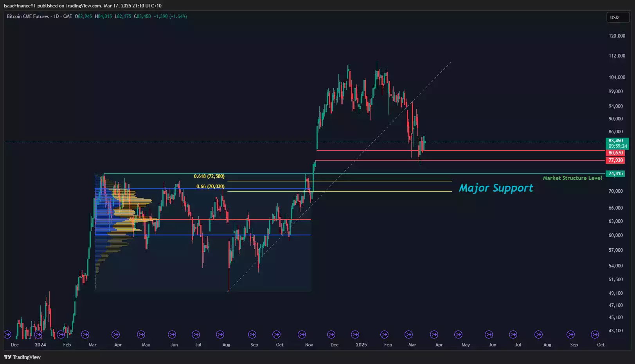635x364 pixels.
Task: Click the purple icon below the Oct 2025 label
Action: point(595,334)
